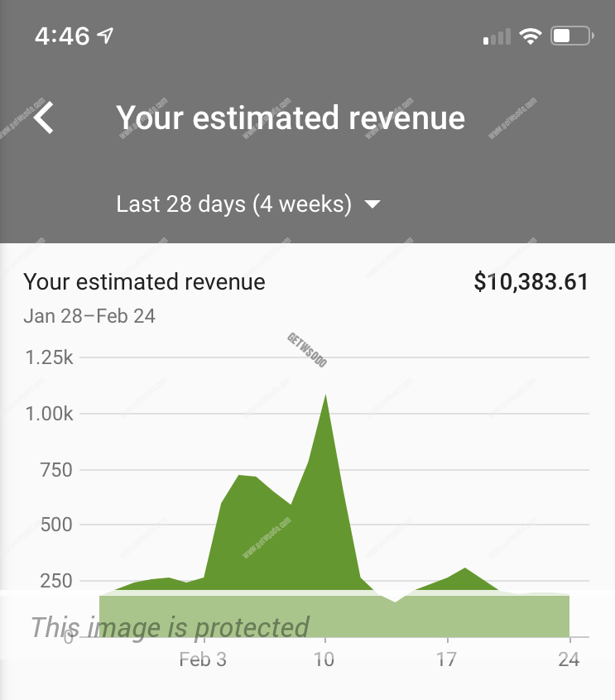Tap the battery indicator icon

coord(572,36)
